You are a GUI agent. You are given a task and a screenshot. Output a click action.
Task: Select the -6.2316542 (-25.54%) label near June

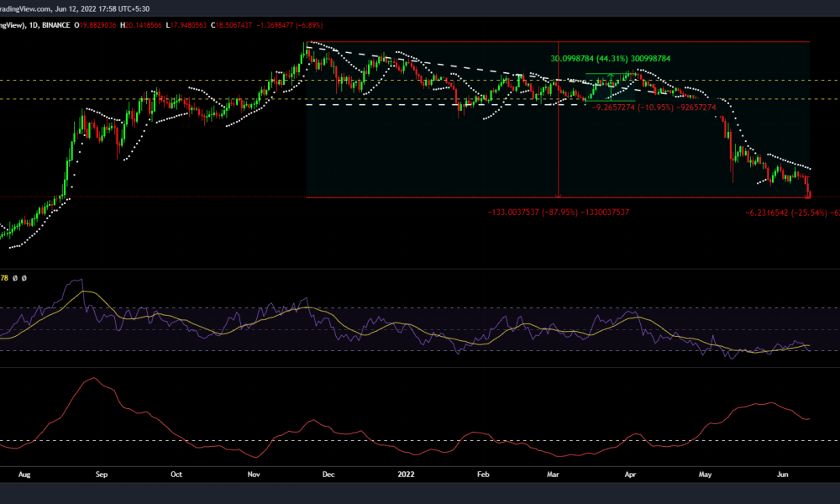792,213
